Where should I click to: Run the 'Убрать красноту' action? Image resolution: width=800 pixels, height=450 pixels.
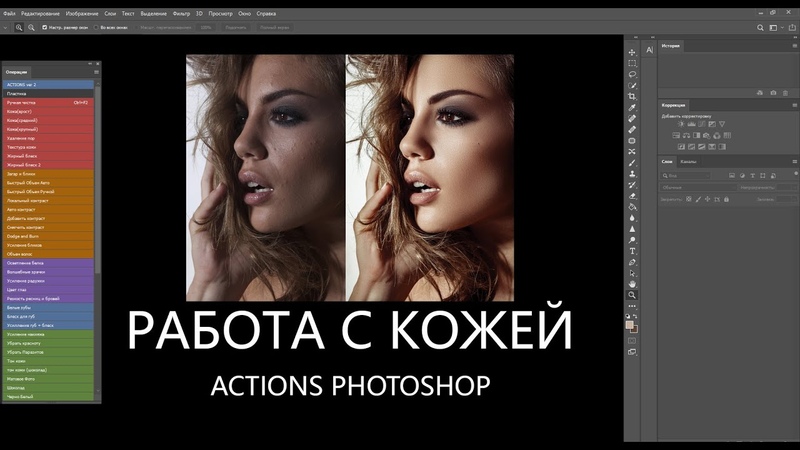[48, 343]
